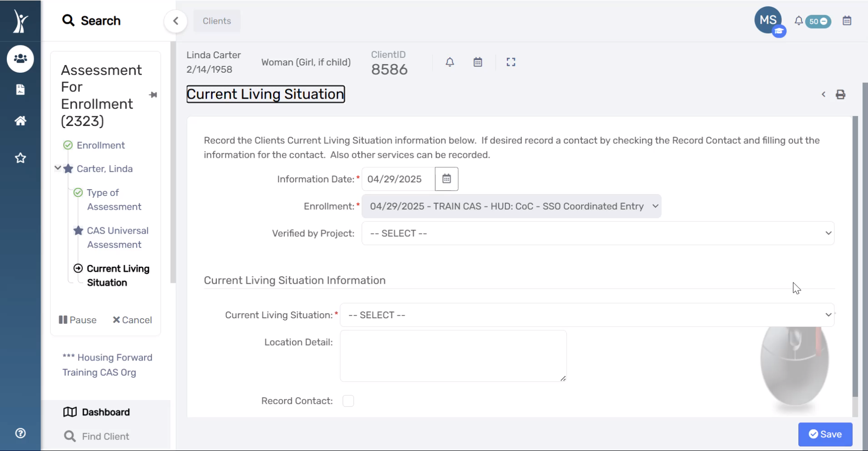Open favorites star icon in sidebar
Image resolution: width=868 pixels, height=451 pixels.
coord(20,158)
